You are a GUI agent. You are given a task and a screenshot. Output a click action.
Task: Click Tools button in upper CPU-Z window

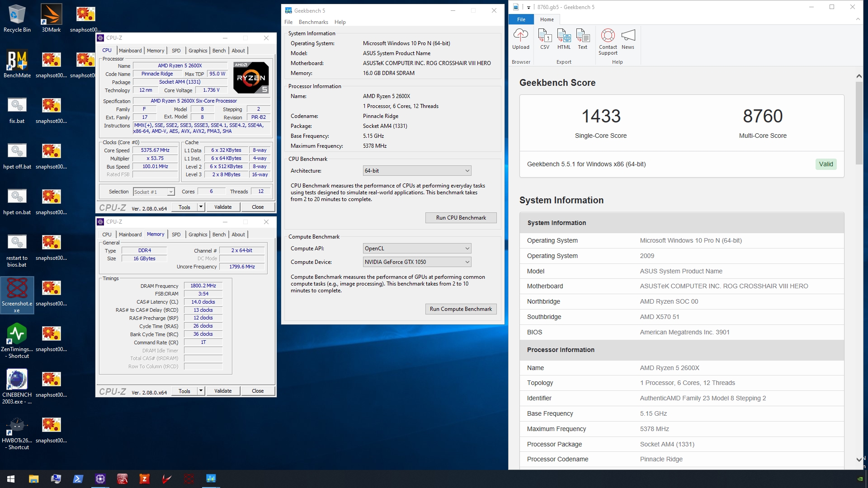(x=184, y=207)
